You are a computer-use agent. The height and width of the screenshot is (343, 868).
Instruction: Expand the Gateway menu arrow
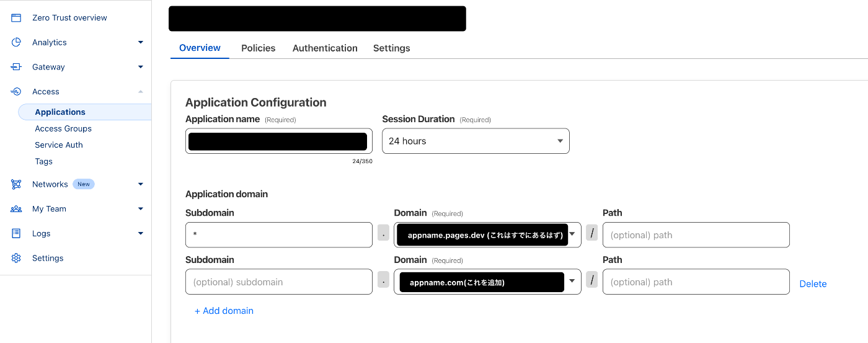coord(141,67)
